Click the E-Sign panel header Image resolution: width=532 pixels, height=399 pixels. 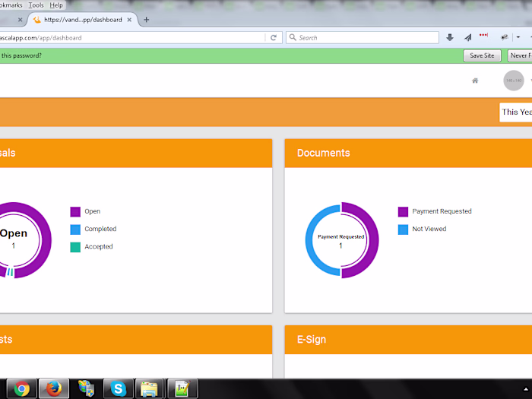(x=408, y=340)
